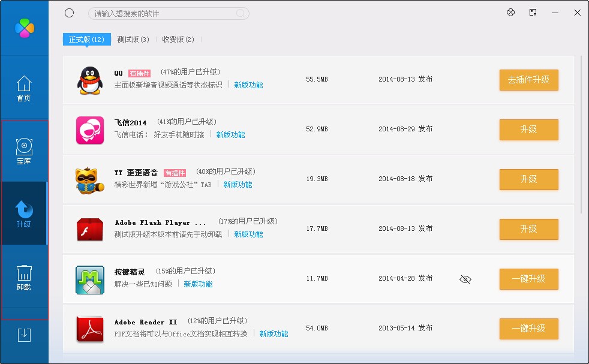Click the 去插件升级 button for QQ

(528, 80)
